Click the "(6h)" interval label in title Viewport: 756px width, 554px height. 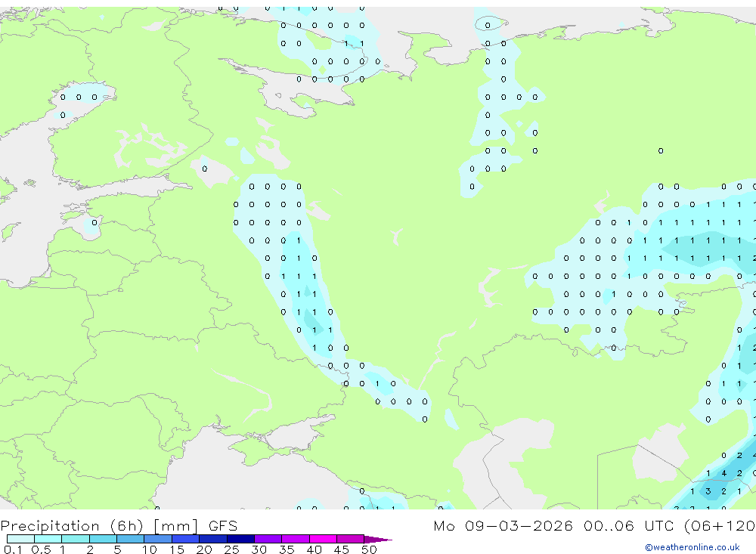[127, 526]
